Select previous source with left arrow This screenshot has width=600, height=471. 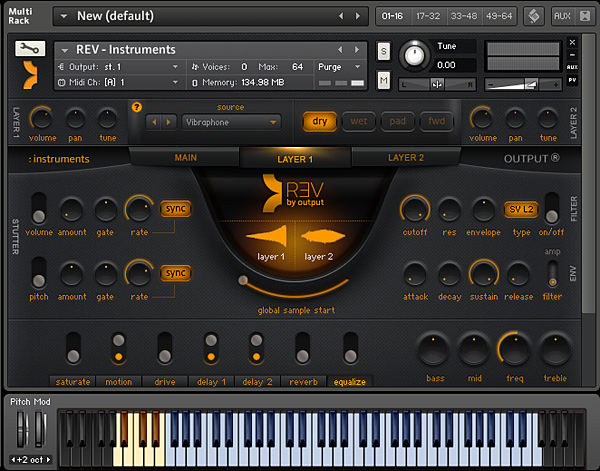click(154, 122)
